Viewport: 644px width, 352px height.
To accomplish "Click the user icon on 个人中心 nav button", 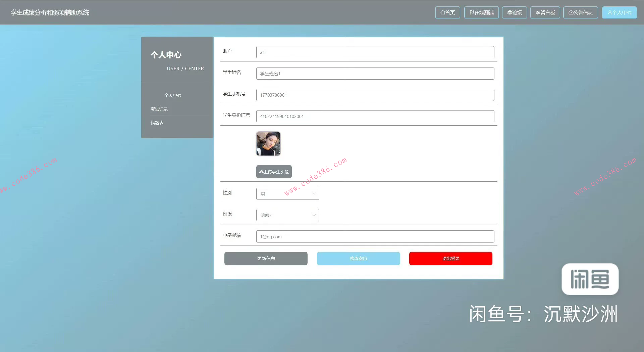I will pyautogui.click(x=609, y=12).
